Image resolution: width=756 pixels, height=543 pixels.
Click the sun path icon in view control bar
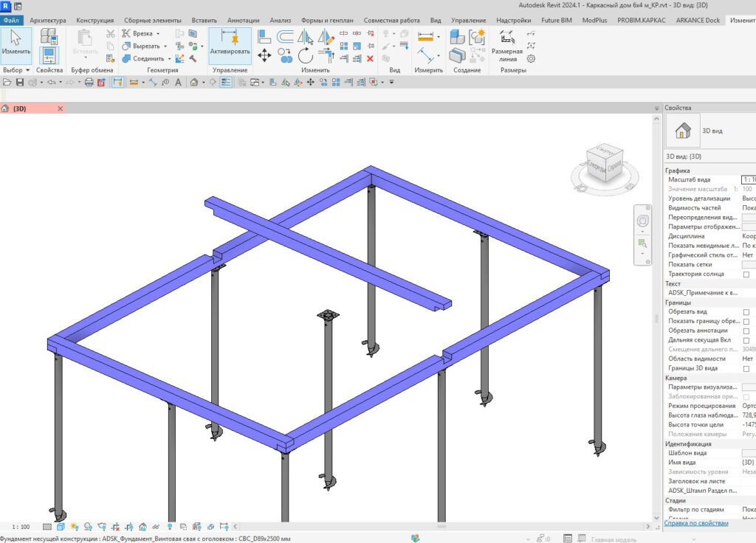73,527
